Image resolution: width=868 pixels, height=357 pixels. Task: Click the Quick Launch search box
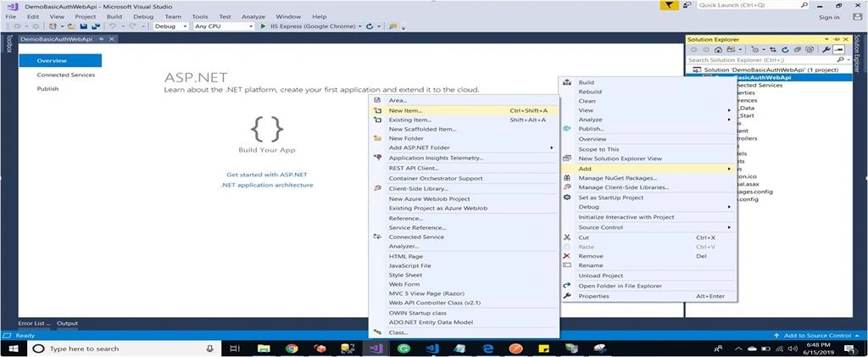753,5
